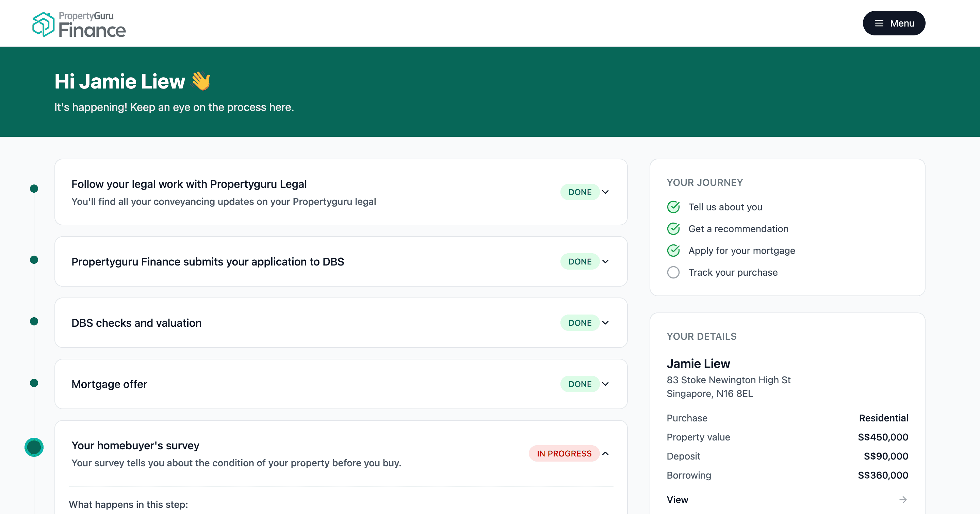The image size is (980, 514).
Task: Click checkmark icon beside Apply for your mortgage
Action: tap(673, 251)
